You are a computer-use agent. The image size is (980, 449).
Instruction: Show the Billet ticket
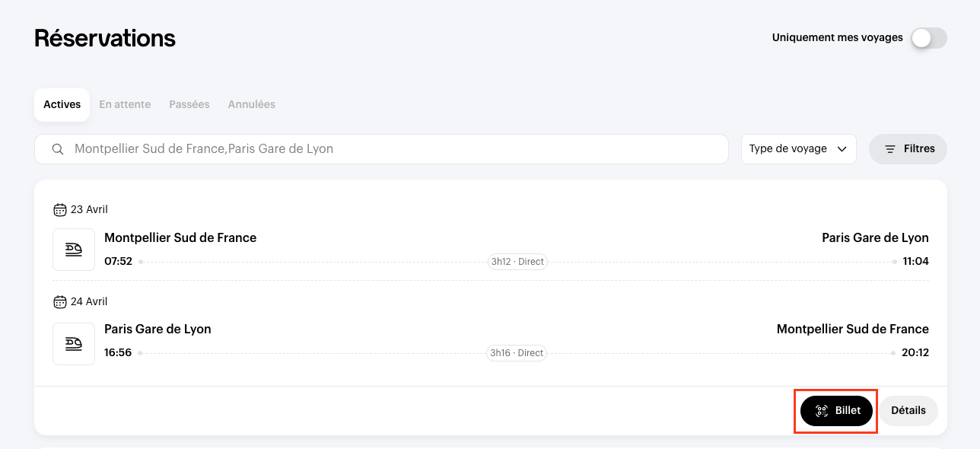pos(836,411)
